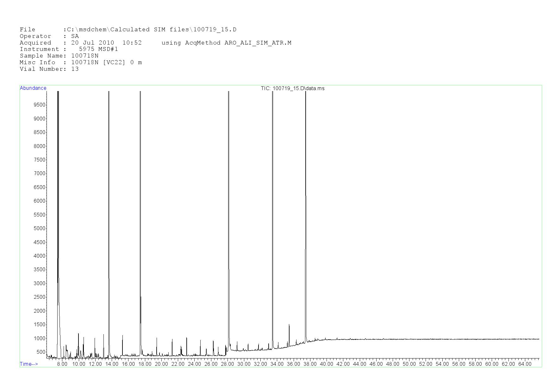Image resolution: width=555 pixels, height=392 pixels.
Task: Click the 9500 abundance tick label
Action: [x=39, y=105]
